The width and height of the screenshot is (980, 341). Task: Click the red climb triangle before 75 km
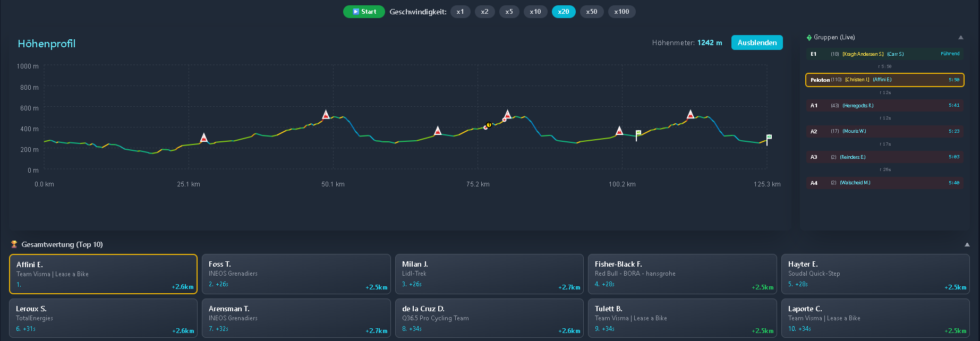(x=438, y=131)
